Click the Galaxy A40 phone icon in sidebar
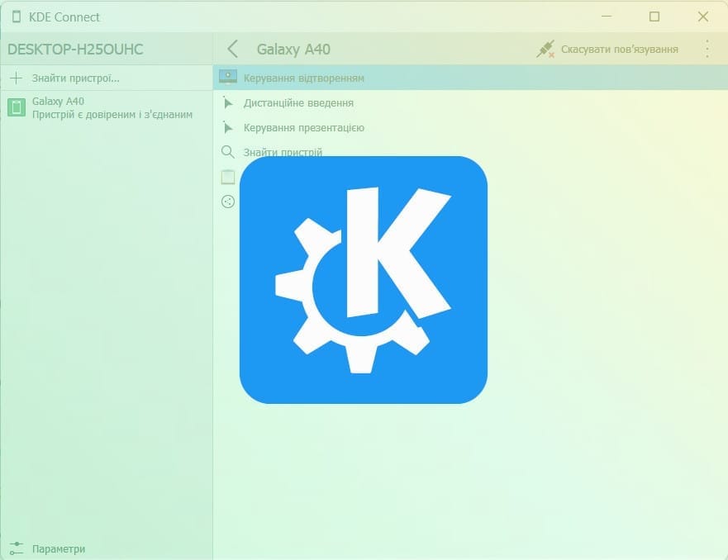The width and height of the screenshot is (728, 560). (17, 107)
